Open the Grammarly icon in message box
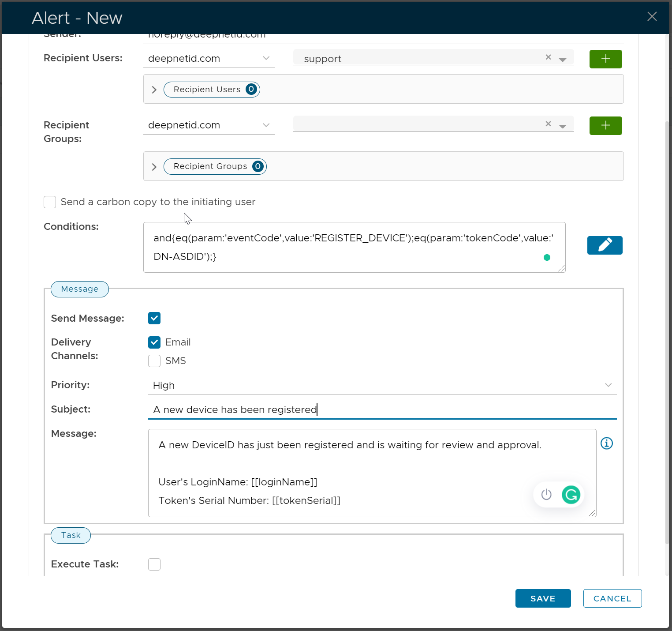672x631 pixels. click(571, 495)
